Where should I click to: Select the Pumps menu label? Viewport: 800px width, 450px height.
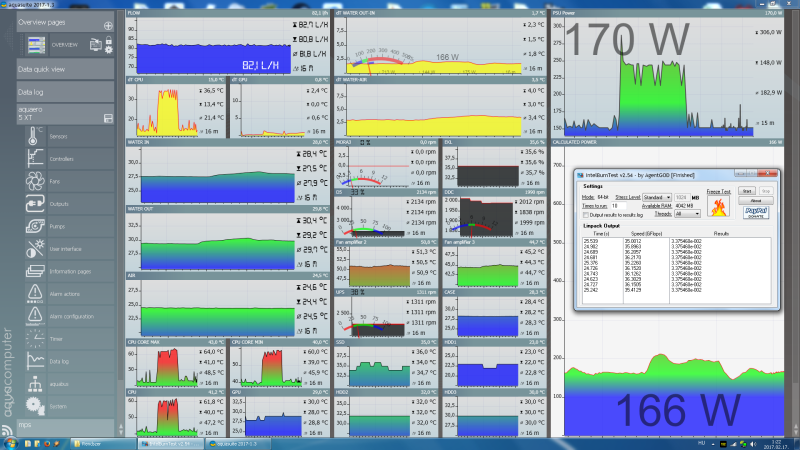(x=57, y=227)
